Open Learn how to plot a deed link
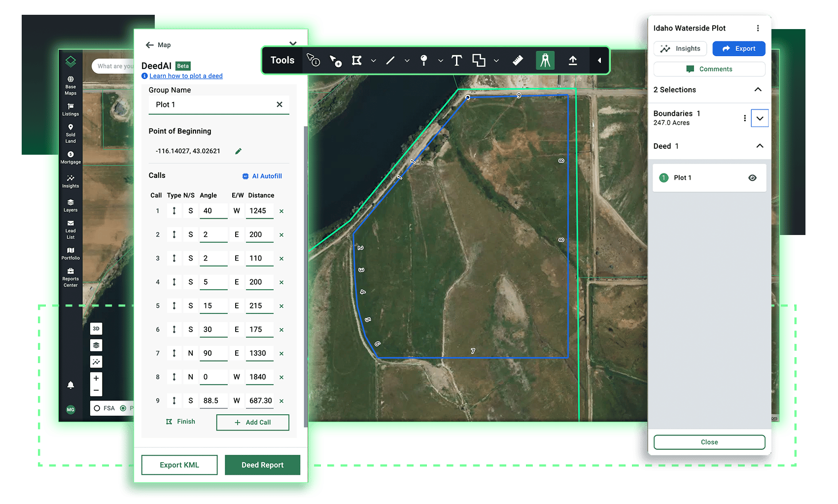The height and width of the screenshot is (504, 838). (x=186, y=76)
